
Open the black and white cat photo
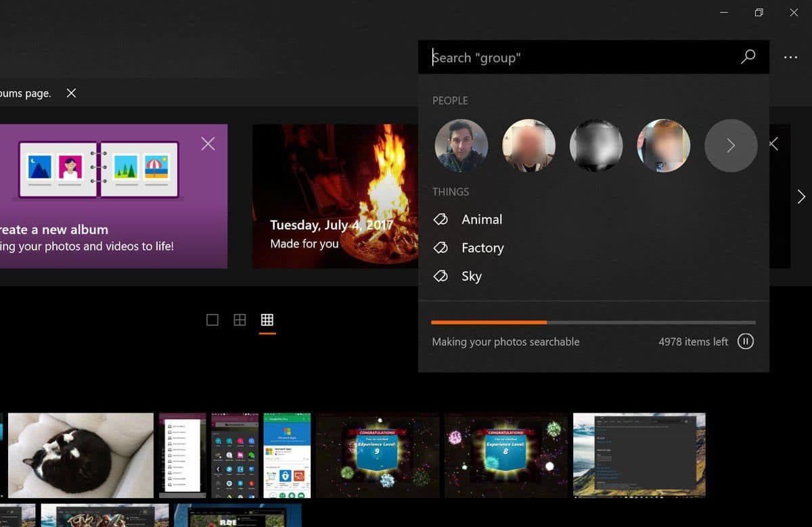click(x=81, y=455)
